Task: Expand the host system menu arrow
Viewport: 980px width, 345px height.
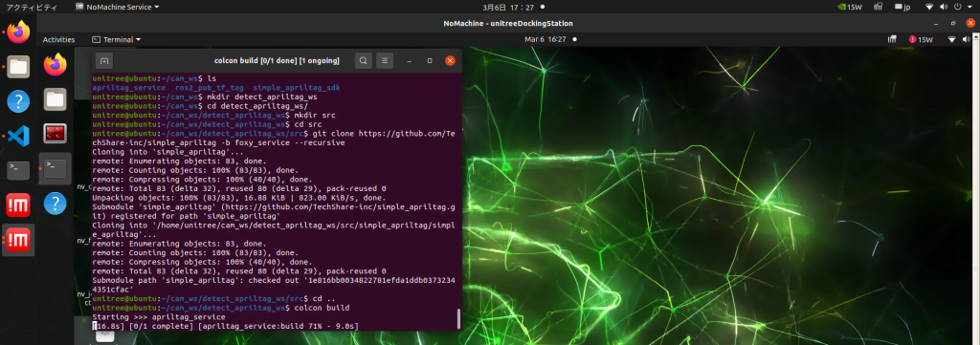Action: 970,7
